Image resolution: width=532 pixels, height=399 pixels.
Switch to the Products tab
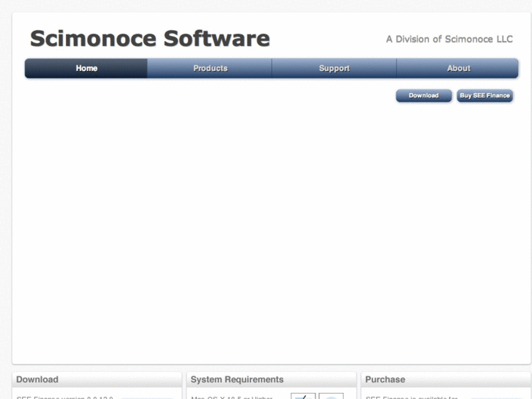click(210, 68)
